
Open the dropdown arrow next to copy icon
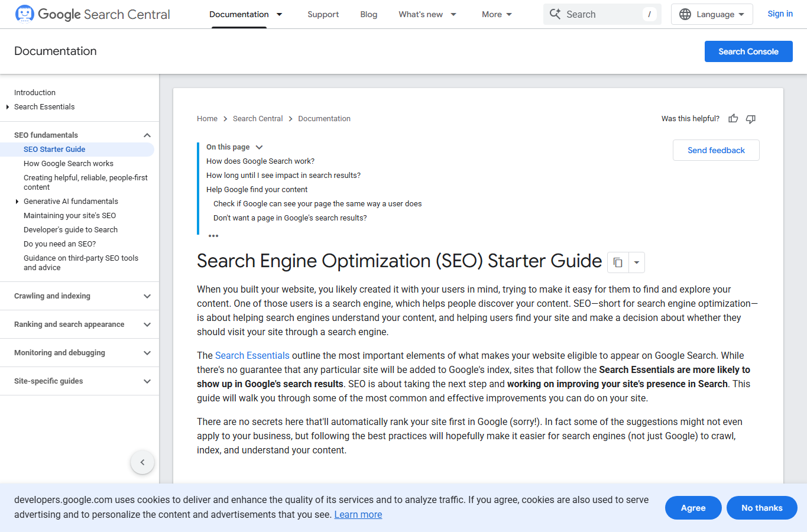(637, 262)
